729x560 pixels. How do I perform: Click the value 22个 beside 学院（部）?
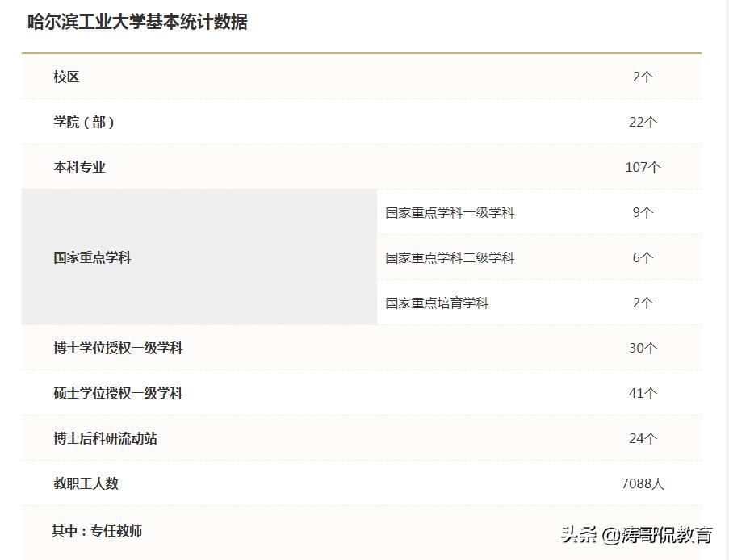coord(642,122)
